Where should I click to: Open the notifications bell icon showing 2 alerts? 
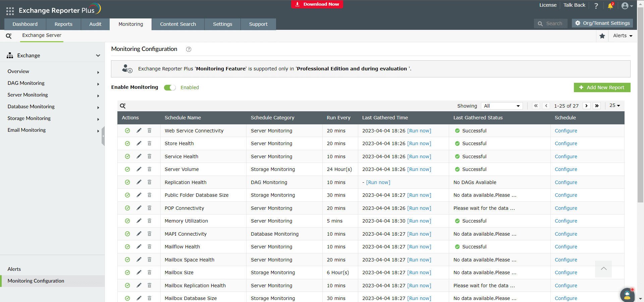(610, 6)
